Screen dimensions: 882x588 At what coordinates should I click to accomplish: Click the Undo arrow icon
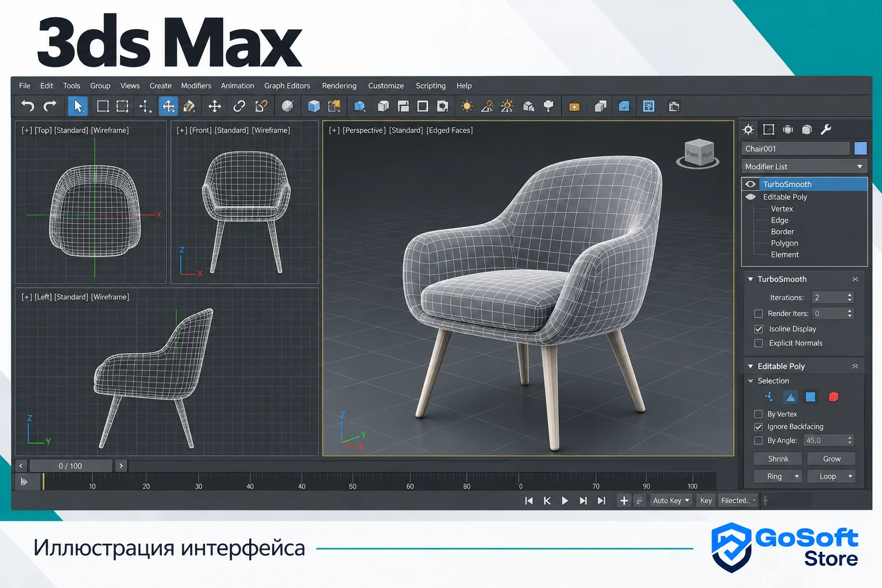tap(27, 106)
